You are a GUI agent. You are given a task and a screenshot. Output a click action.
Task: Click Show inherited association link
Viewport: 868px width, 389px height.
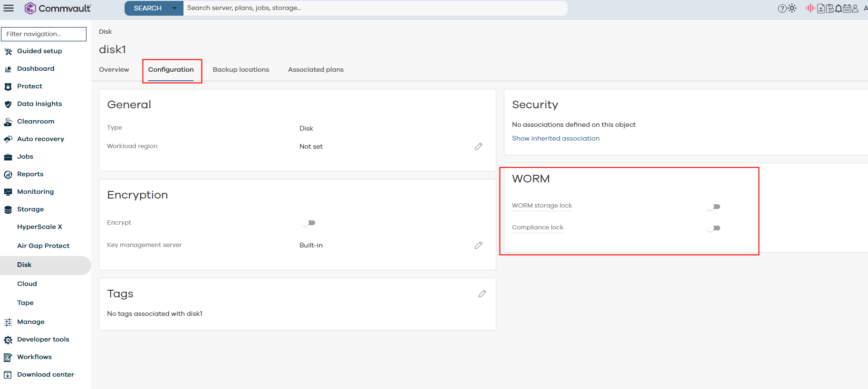[x=555, y=138]
